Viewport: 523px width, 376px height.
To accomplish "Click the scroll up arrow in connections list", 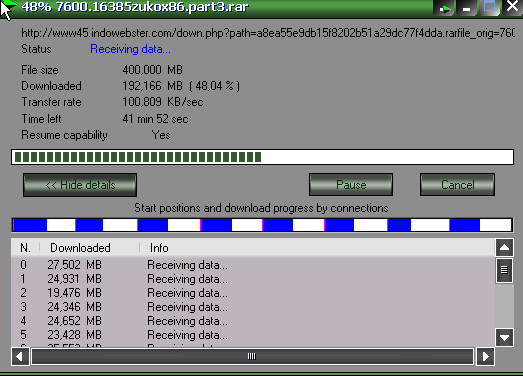I will click(x=504, y=248).
